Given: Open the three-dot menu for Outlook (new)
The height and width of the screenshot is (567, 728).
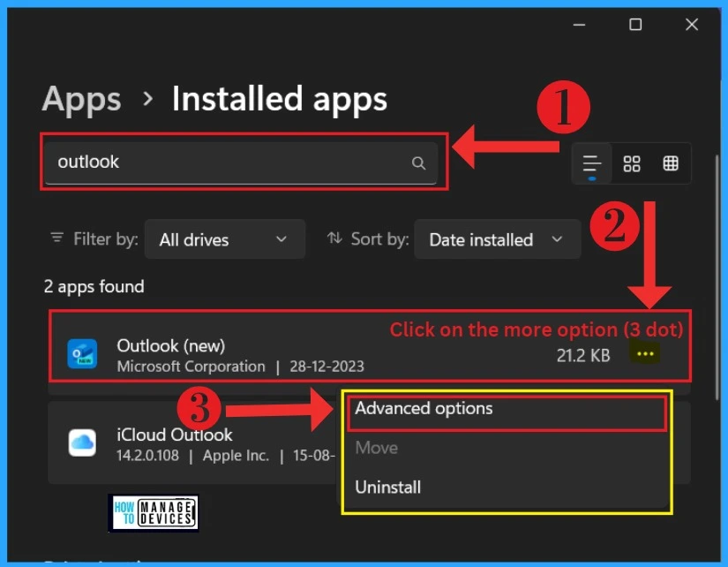Looking at the screenshot, I should 645,354.
